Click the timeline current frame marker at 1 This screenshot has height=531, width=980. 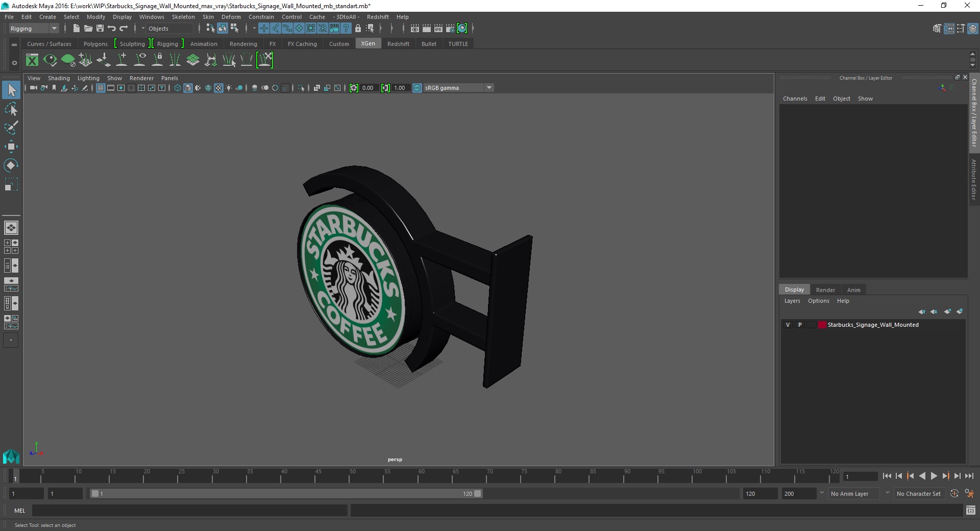pyautogui.click(x=15, y=477)
